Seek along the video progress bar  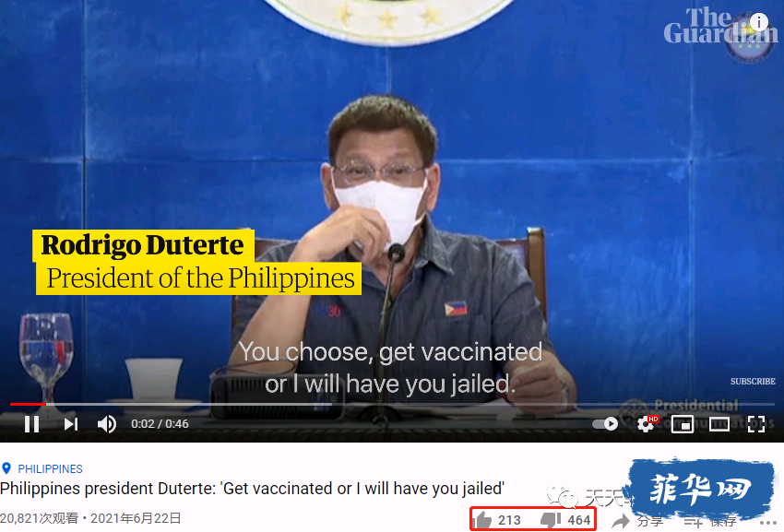coord(392,404)
